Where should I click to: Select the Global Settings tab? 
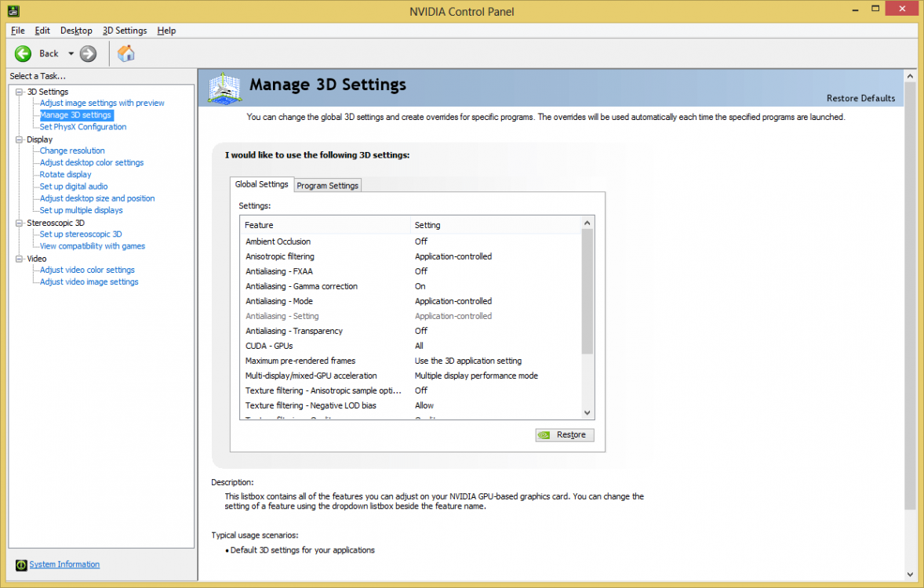262,184
